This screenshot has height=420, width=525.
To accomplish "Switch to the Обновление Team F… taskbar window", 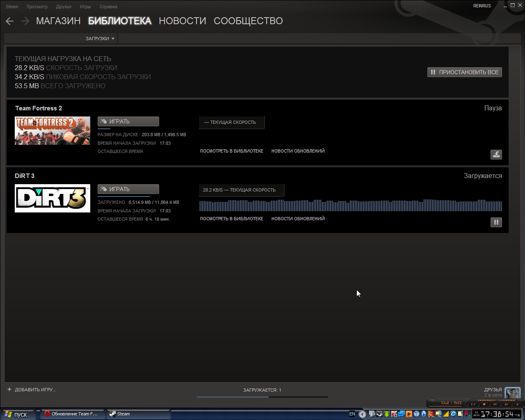I will [x=72, y=414].
